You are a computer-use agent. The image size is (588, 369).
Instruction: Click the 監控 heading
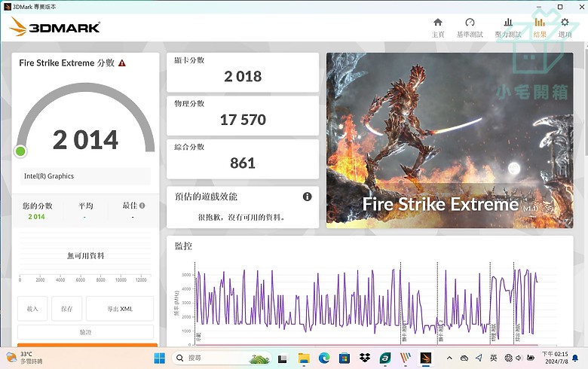coord(183,246)
